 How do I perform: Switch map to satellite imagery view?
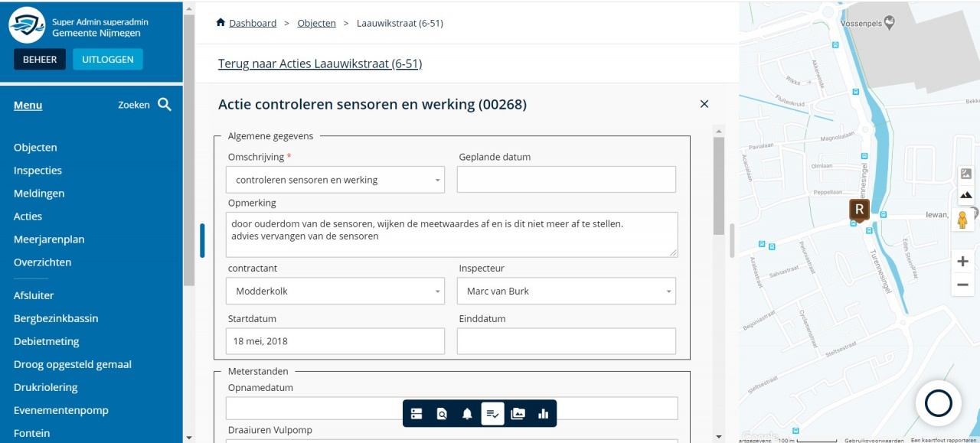tap(966, 174)
